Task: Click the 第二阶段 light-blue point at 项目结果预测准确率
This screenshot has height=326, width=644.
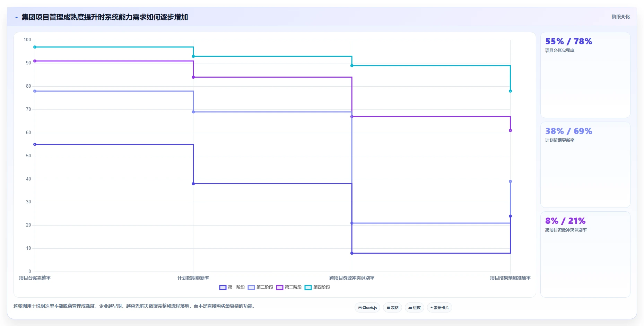Action: (x=510, y=182)
